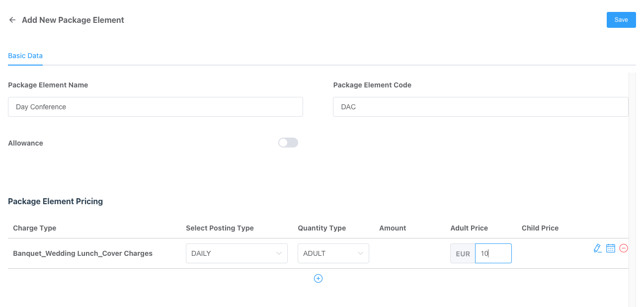Open the calendar icon in pricing row
Viewport: 644px width, 307px height.
(611, 248)
